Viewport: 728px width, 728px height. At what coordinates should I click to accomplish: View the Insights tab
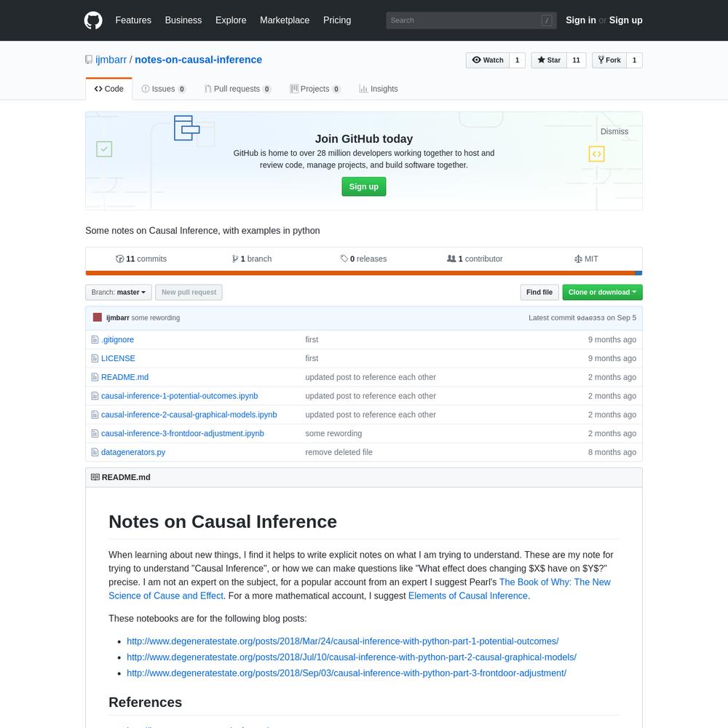379,89
